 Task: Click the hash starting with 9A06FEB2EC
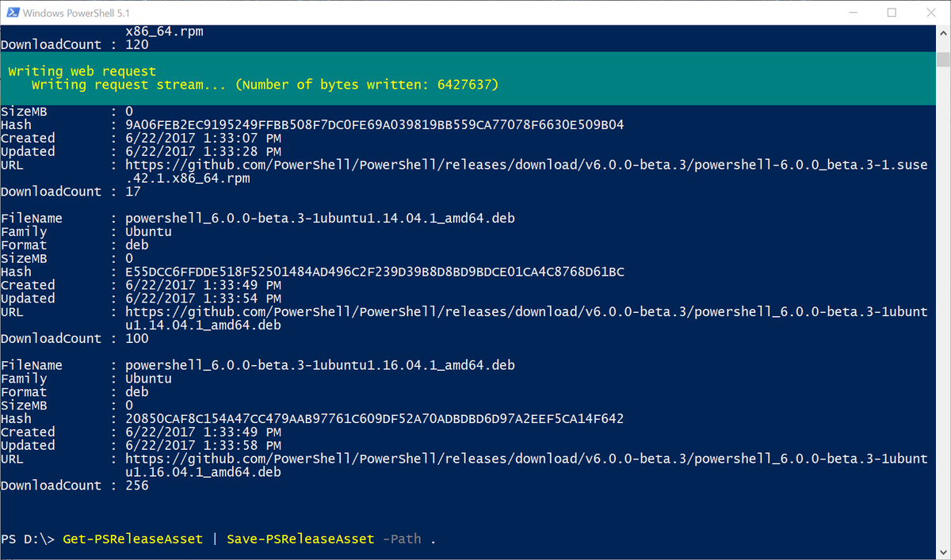tap(375, 124)
